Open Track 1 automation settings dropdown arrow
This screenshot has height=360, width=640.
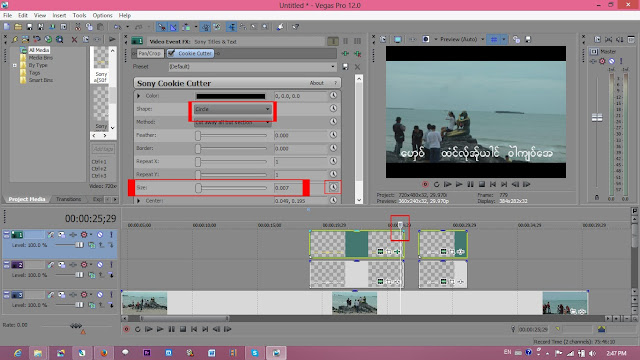click(91, 235)
